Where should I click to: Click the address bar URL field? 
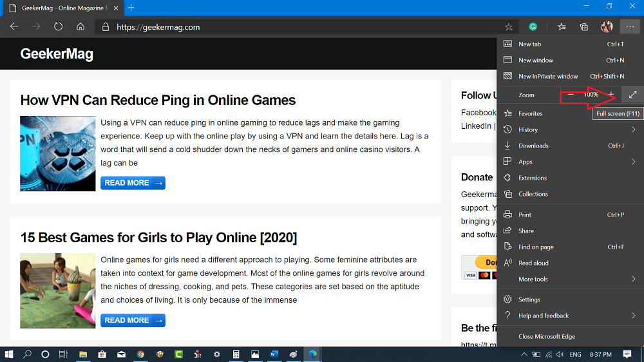click(308, 27)
